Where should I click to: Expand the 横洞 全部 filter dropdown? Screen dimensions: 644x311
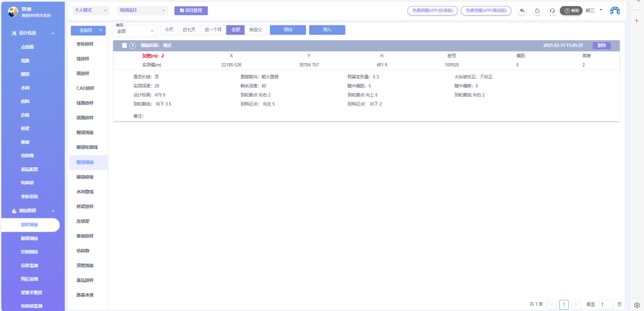click(x=135, y=31)
